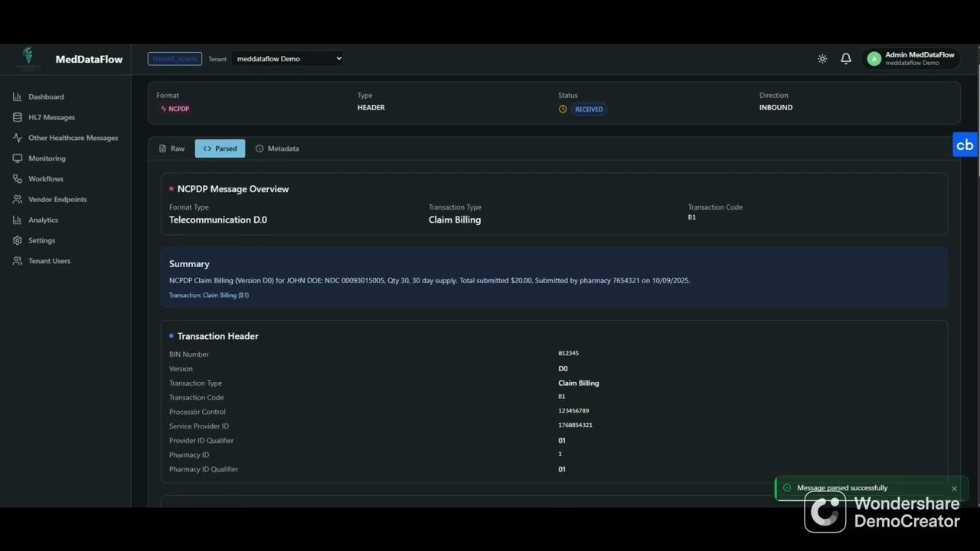Click the Metadata tab info icon
Viewport: 980px width, 551px height.
[260, 148]
